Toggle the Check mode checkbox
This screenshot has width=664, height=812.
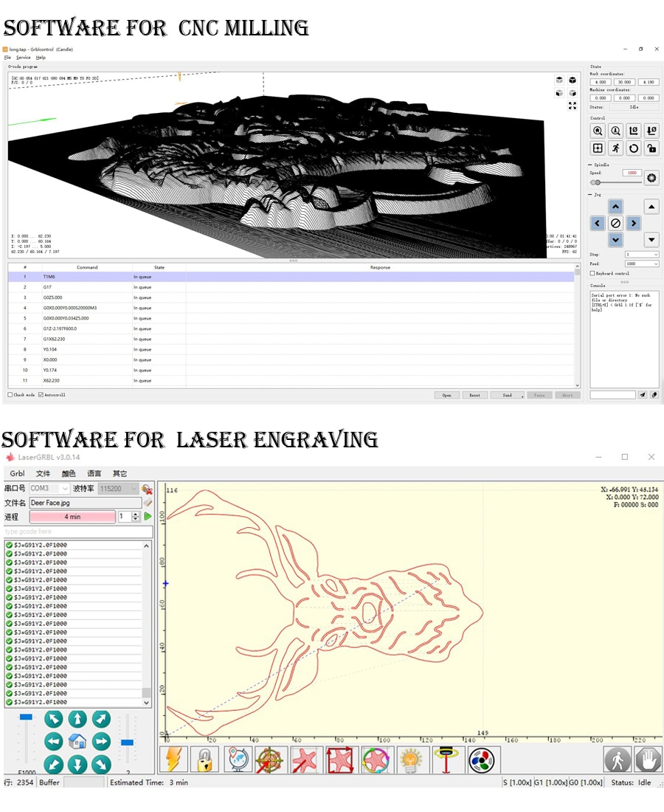[x=10, y=395]
